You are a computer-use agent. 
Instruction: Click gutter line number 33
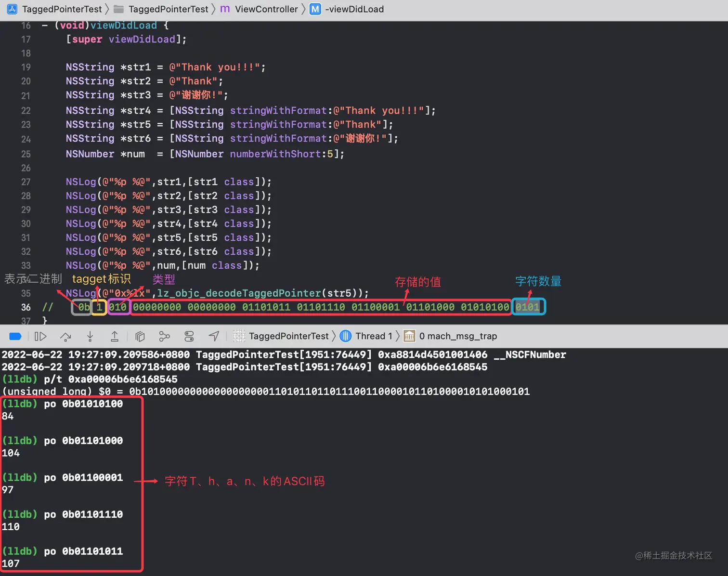(26, 265)
